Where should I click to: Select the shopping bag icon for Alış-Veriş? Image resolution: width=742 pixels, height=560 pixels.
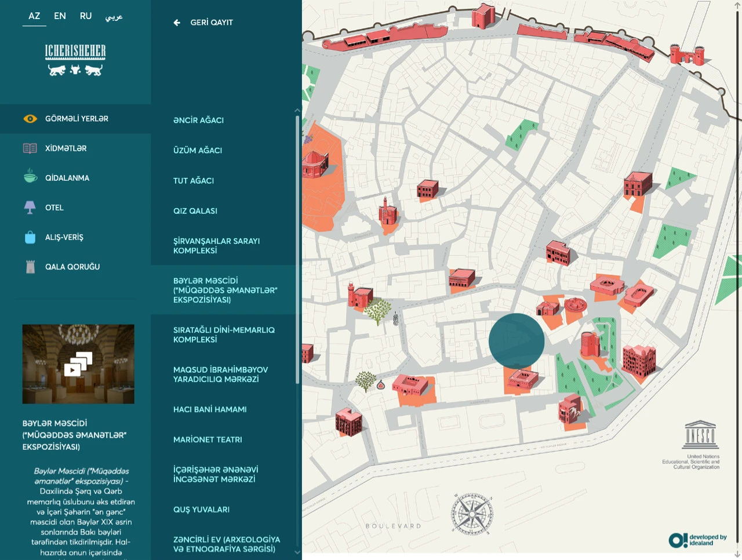pyautogui.click(x=30, y=237)
